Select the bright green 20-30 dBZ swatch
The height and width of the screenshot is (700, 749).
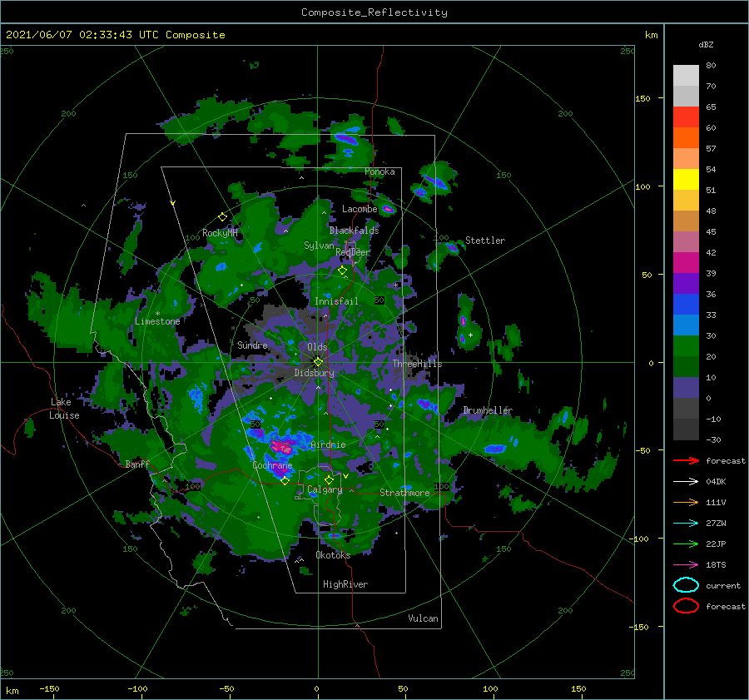pos(686,346)
